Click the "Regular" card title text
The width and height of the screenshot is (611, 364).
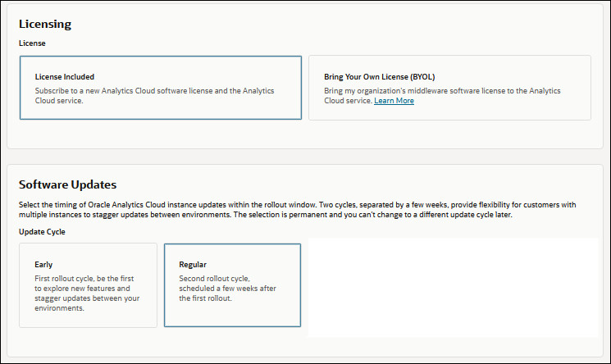194,265
